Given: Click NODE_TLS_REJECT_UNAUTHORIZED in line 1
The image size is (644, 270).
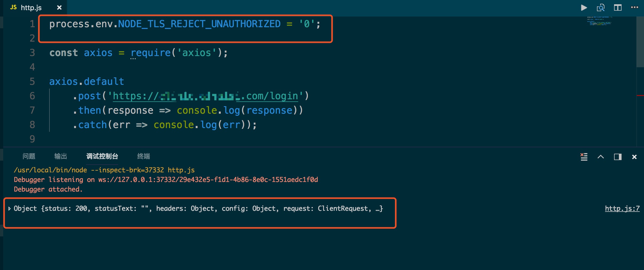Looking at the screenshot, I should [199, 24].
